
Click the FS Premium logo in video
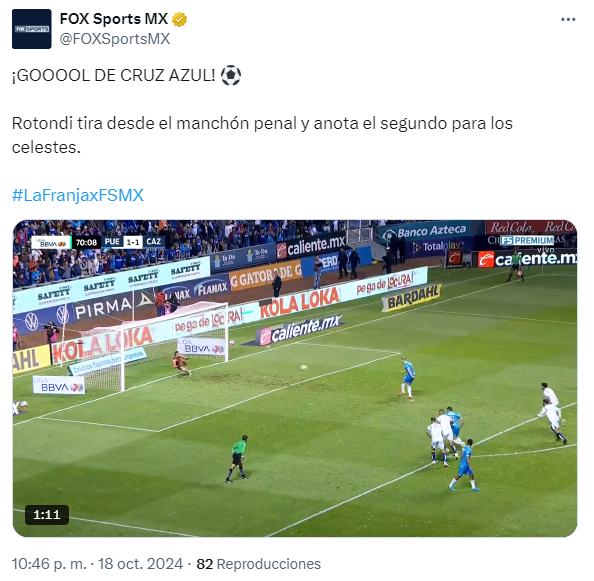click(527, 240)
